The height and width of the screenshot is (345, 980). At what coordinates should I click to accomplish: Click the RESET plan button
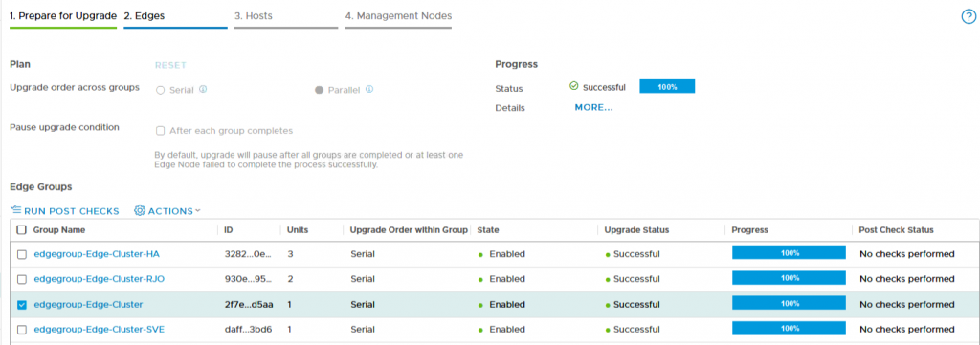click(x=170, y=65)
